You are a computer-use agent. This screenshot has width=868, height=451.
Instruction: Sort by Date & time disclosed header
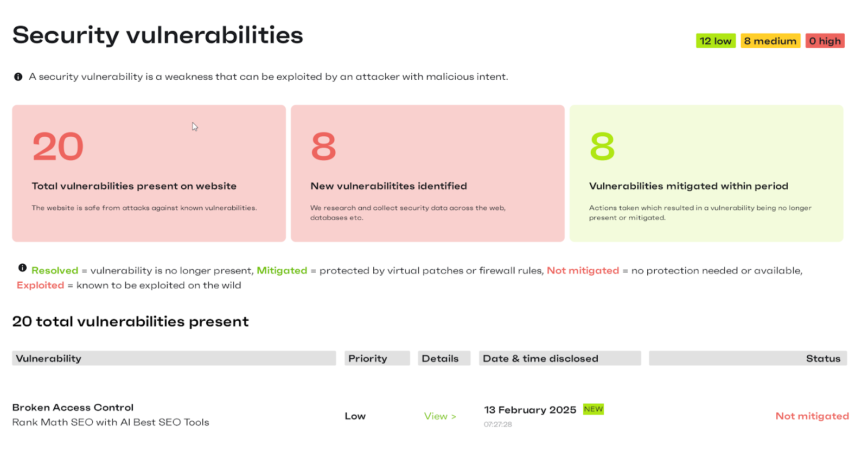click(x=540, y=359)
